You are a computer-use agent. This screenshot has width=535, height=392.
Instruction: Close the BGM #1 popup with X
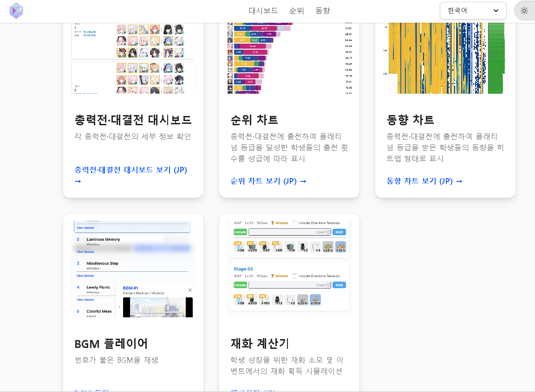pyautogui.click(x=190, y=290)
